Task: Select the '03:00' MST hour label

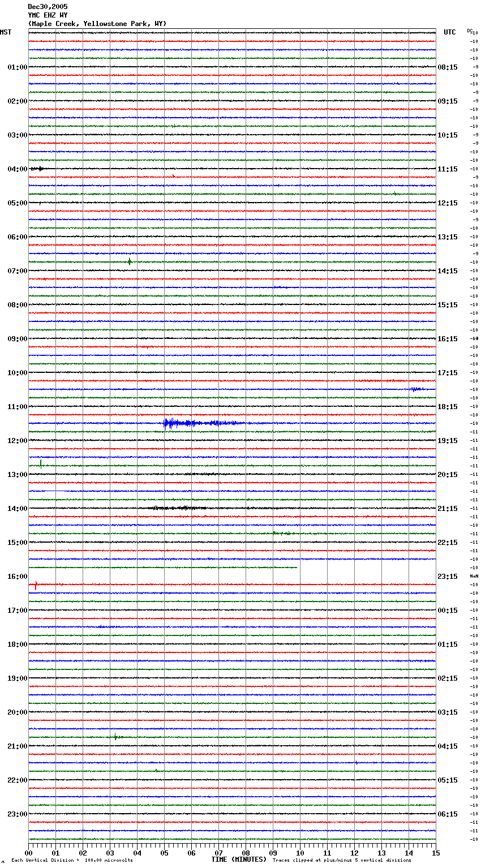Action: pos(18,135)
